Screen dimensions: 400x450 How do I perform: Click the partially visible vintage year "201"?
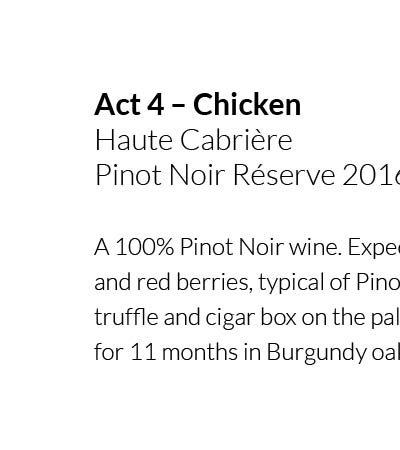371,175
